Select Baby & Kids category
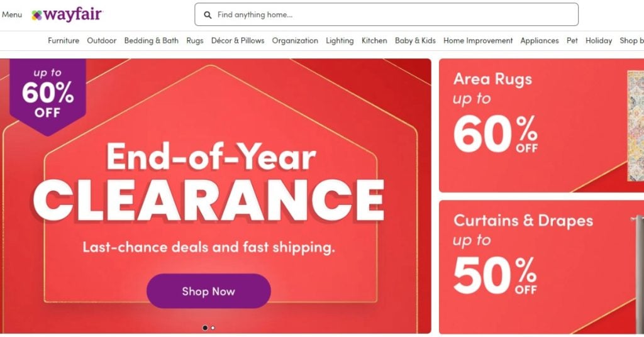Viewport: 644px width, 337px height. pos(415,41)
